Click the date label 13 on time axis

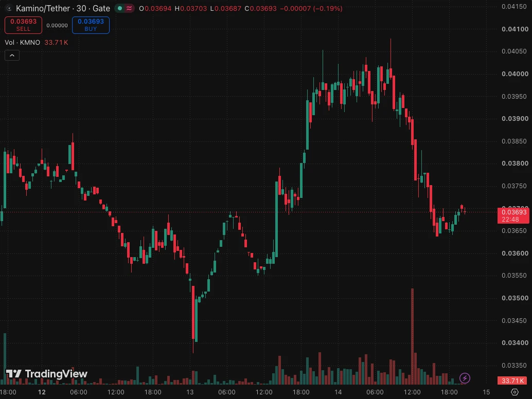point(190,392)
